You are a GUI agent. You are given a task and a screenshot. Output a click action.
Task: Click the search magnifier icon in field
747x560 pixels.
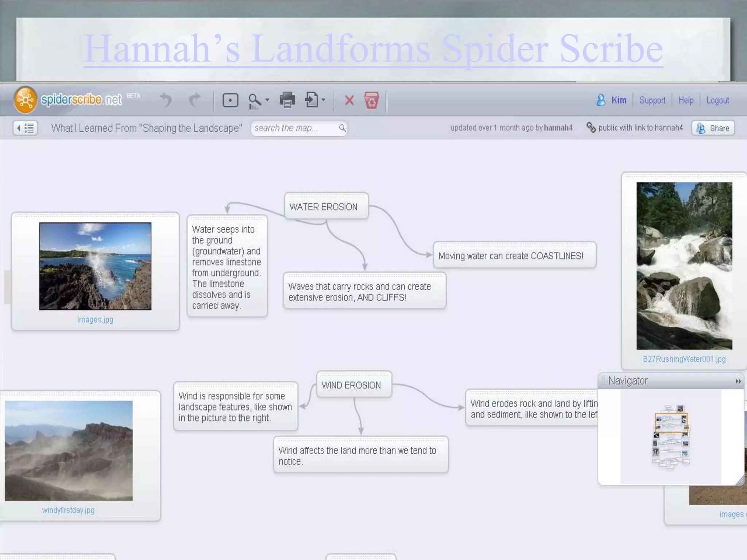tap(342, 128)
